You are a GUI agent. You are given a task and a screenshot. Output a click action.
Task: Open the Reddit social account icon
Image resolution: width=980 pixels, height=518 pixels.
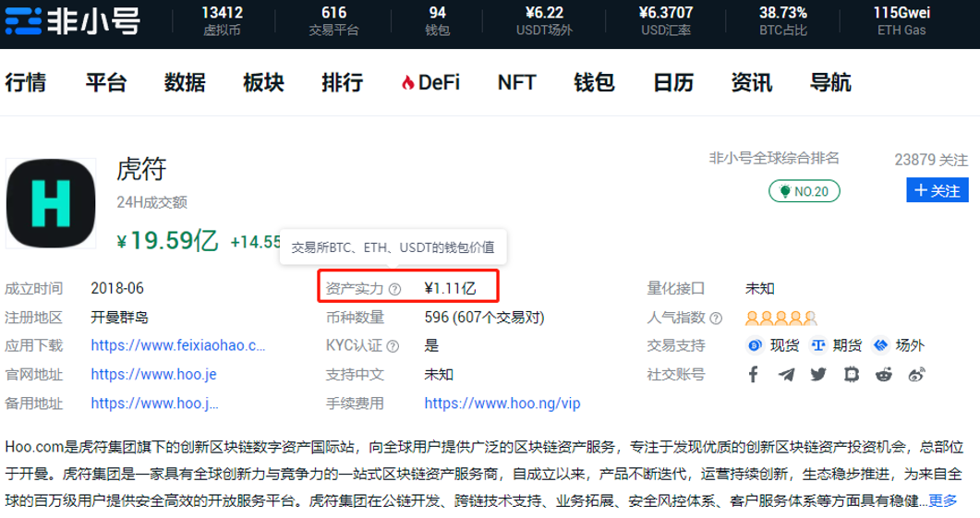click(x=884, y=375)
